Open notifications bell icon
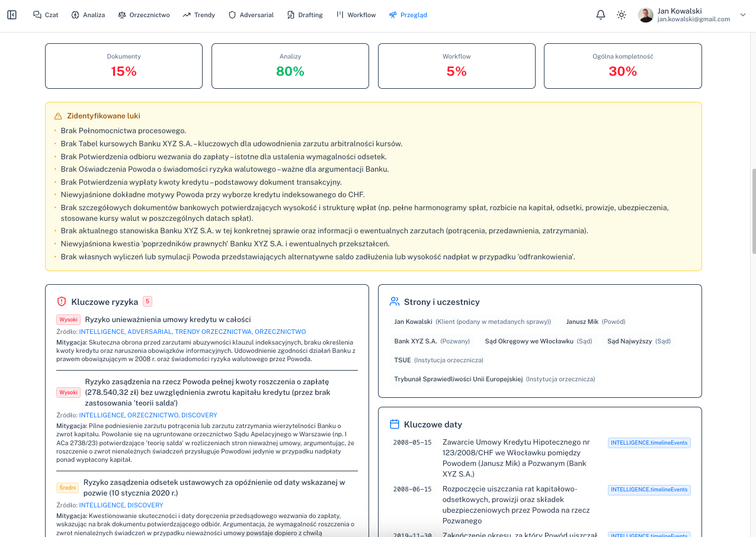 (x=600, y=15)
